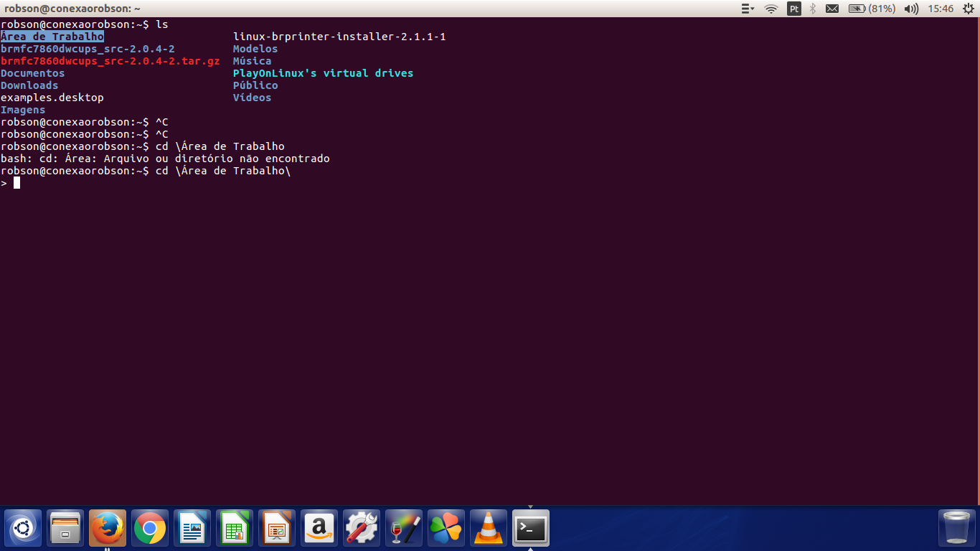Open the Trash in the dock
The image size is (980, 551).
[957, 529]
